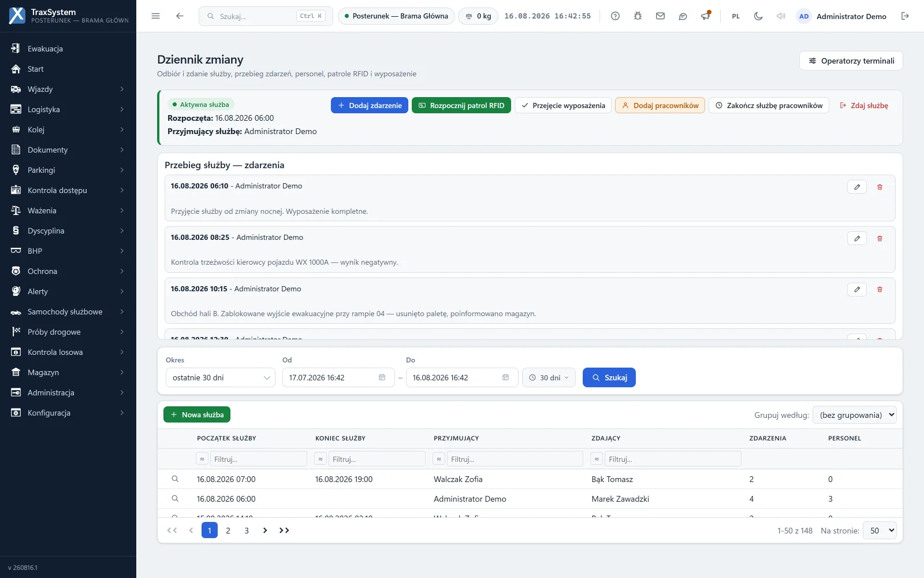The height and width of the screenshot is (578, 924).
Task: Change the Na stronie page size dropdown
Action: (880, 531)
